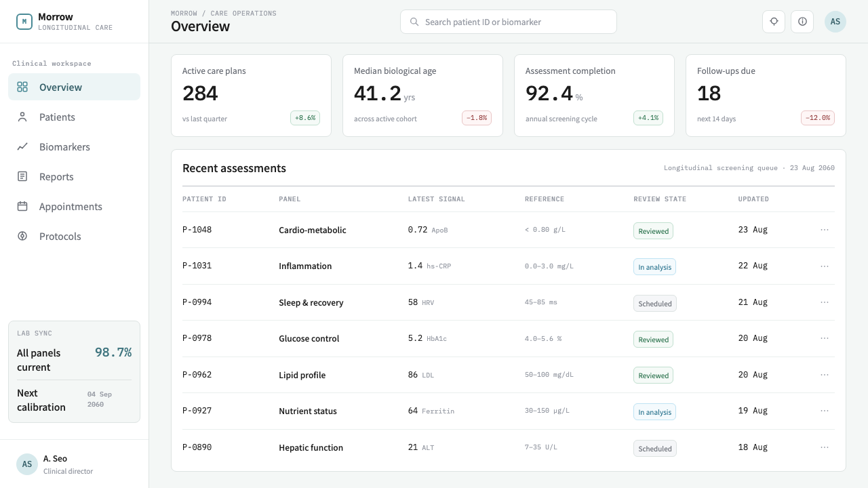Click the Nutrient status panel name

click(x=308, y=411)
